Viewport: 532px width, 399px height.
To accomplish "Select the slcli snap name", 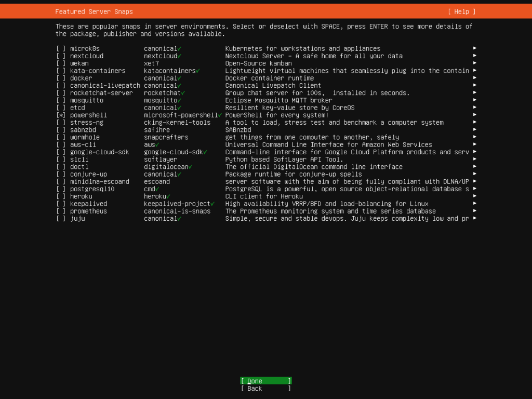I will click(79, 159).
